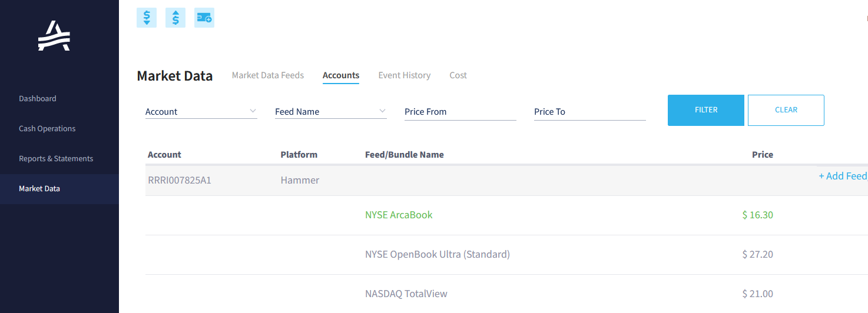Click the deposit dollar-up arrow icon
Image resolution: width=868 pixels, height=313 pixels.
[175, 18]
